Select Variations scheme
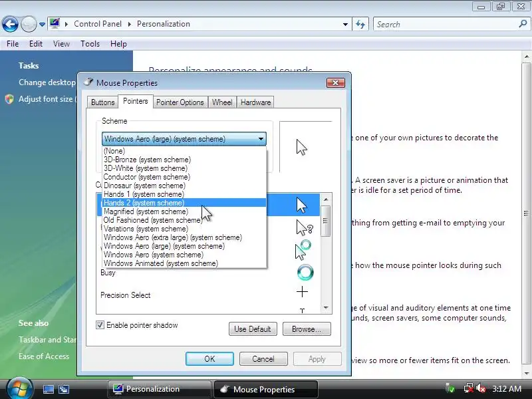This screenshot has width=532, height=399. (x=184, y=229)
